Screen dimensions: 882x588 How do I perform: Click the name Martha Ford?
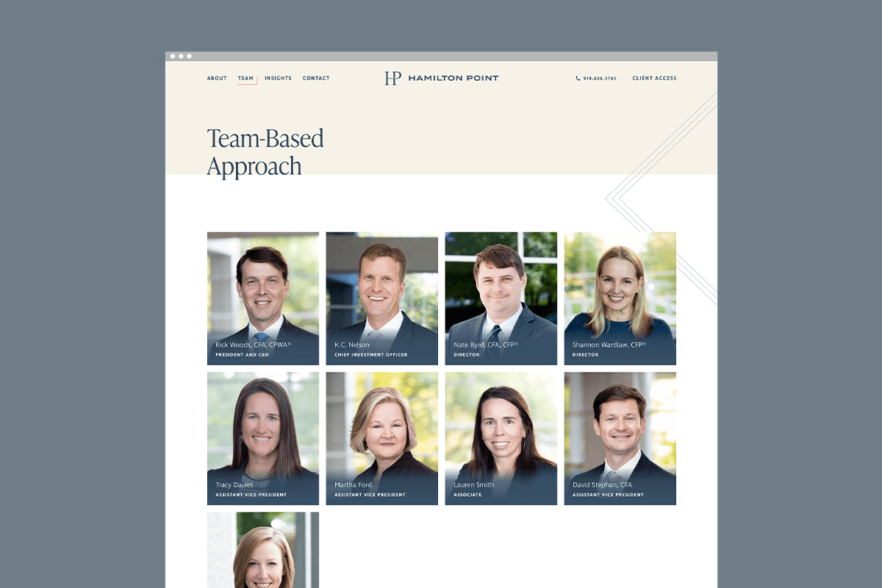[354, 485]
